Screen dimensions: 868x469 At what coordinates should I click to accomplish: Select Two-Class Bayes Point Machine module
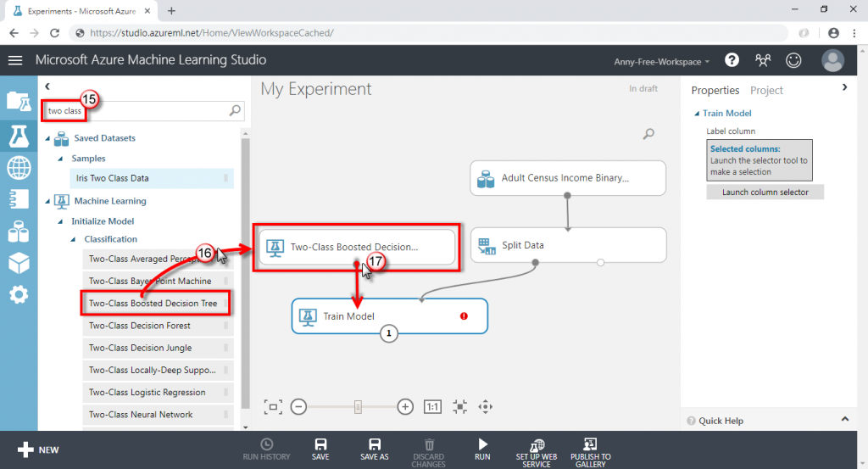[158, 281]
